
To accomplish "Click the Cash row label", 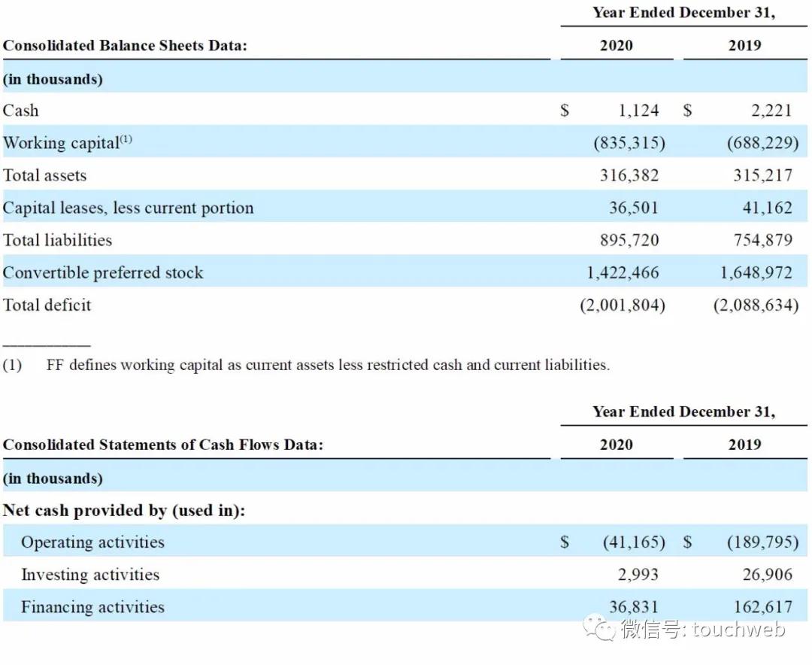I will (x=21, y=111).
